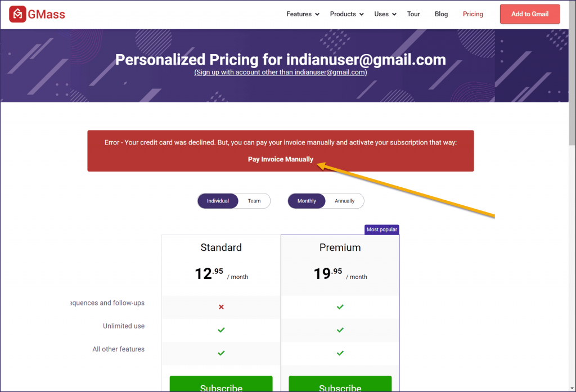Click the scrollbar down arrow
The height and width of the screenshot is (392, 576).
point(572,388)
